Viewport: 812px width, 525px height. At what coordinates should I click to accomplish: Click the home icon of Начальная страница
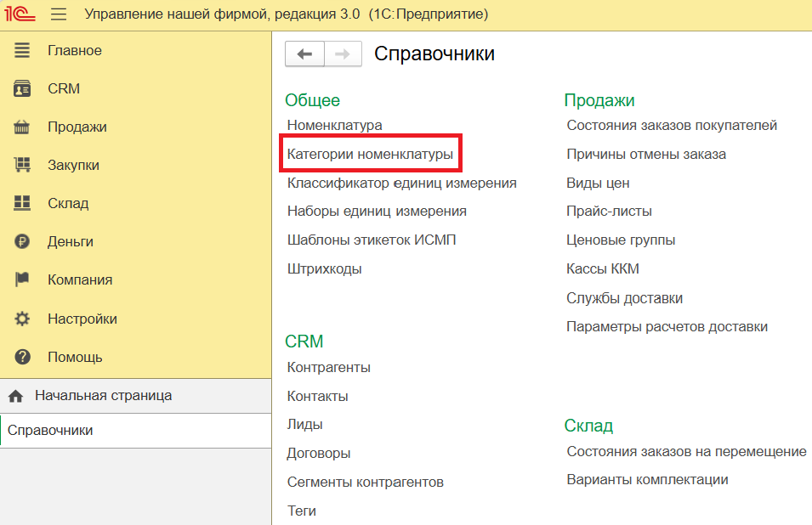click(15, 396)
